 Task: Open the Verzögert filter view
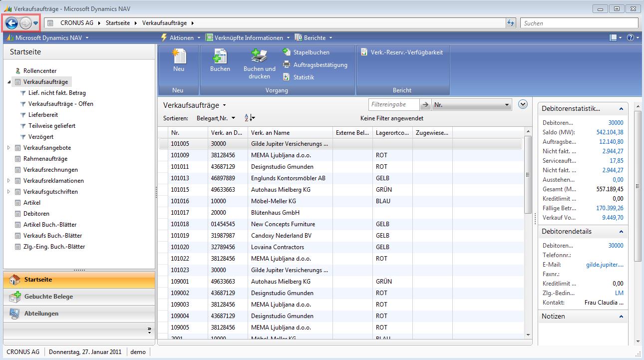tap(41, 137)
